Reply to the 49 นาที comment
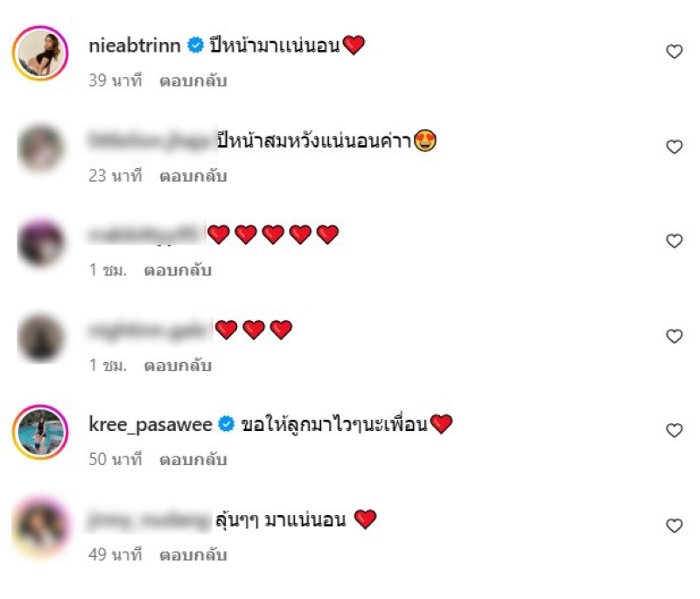 193,555
